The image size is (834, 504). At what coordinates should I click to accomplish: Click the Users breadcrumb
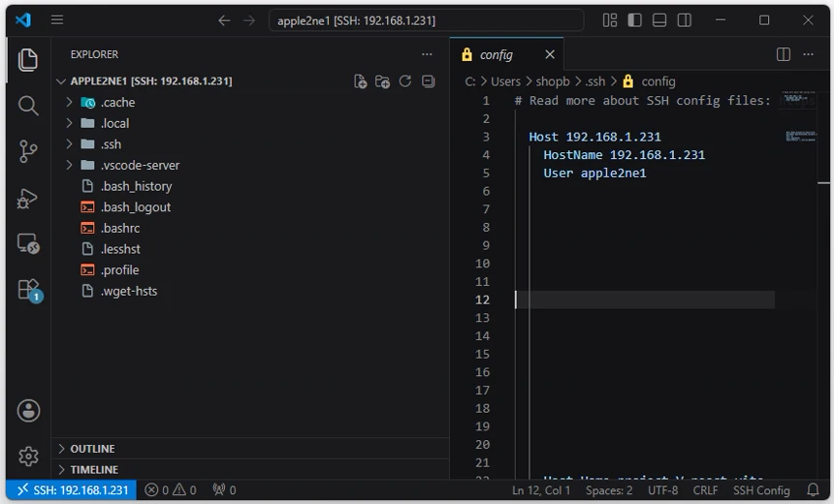505,81
